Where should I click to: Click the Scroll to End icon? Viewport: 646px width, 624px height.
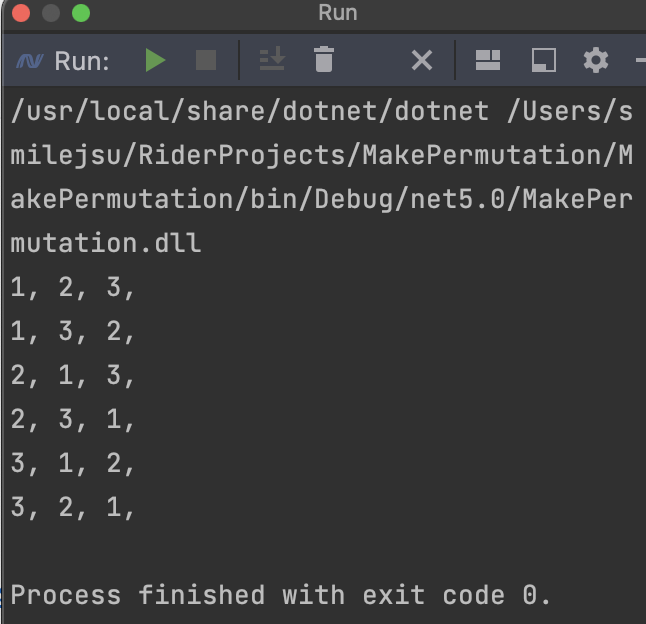(x=272, y=58)
